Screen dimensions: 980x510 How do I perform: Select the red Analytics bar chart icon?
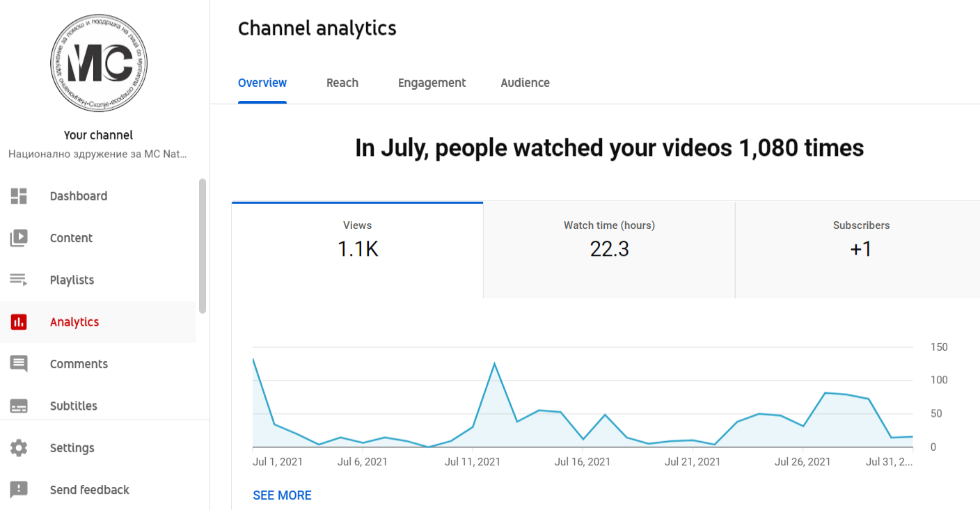coord(19,322)
